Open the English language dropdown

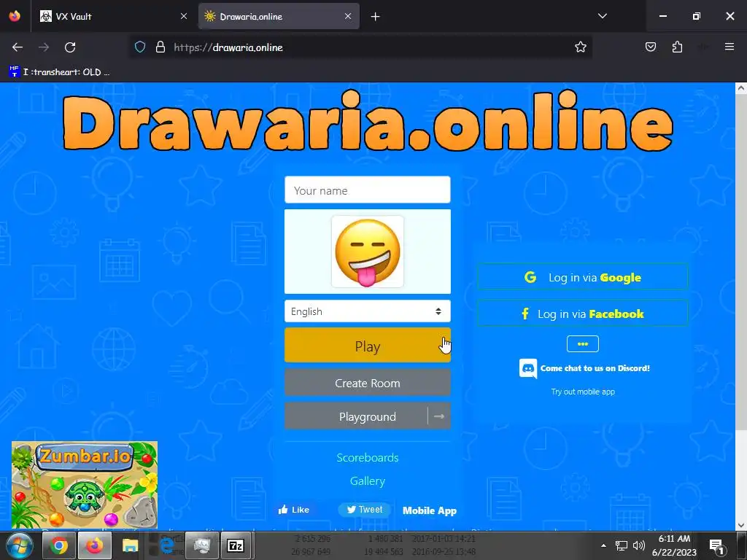click(x=368, y=311)
